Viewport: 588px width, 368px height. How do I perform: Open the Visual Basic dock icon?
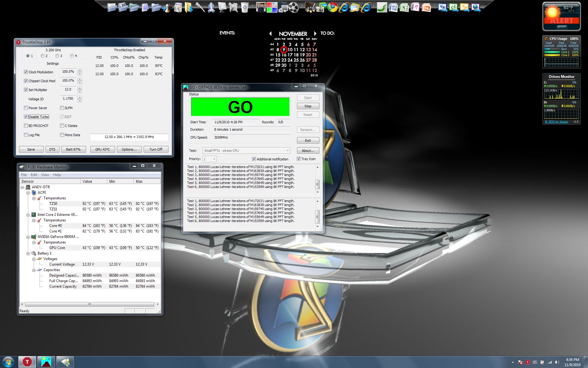[x=443, y=7]
